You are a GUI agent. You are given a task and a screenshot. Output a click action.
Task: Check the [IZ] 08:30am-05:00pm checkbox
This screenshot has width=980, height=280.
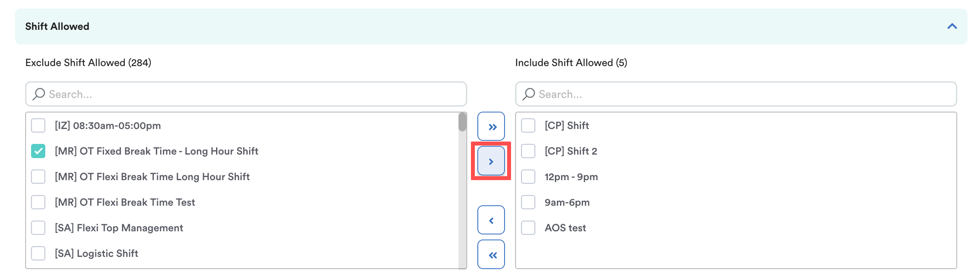tap(38, 126)
